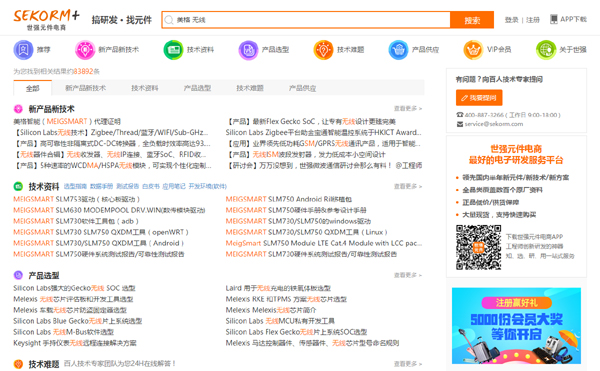Open the orange 技术难题 icon

pos(323,50)
